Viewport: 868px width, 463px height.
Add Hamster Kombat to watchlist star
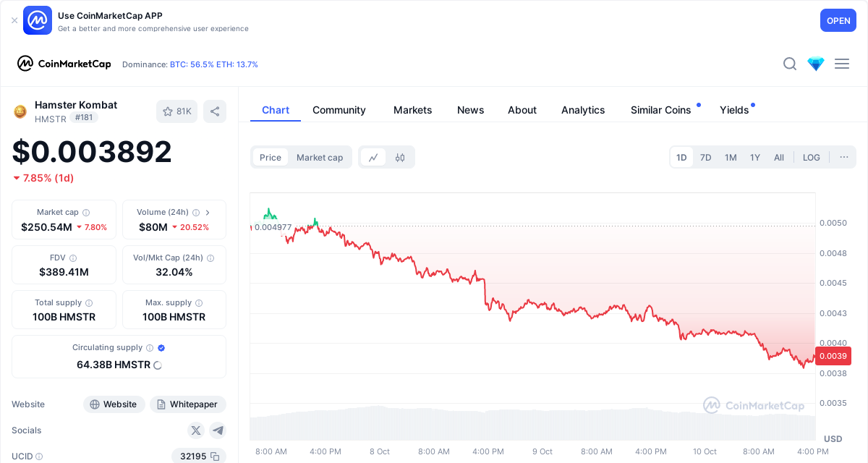click(177, 111)
